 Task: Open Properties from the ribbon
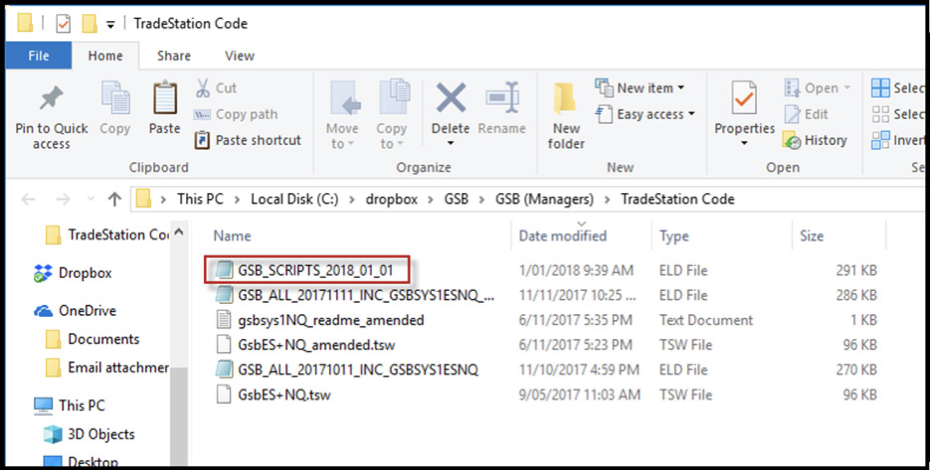pyautogui.click(x=744, y=100)
